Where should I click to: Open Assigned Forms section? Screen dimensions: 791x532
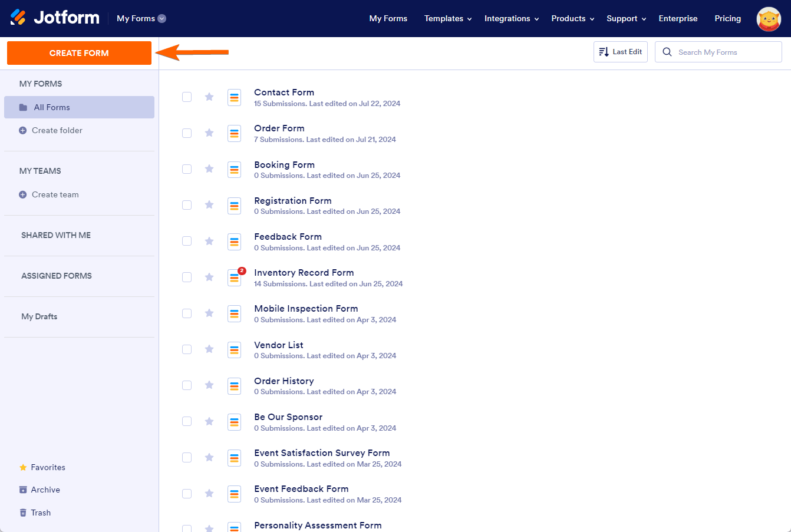click(57, 276)
